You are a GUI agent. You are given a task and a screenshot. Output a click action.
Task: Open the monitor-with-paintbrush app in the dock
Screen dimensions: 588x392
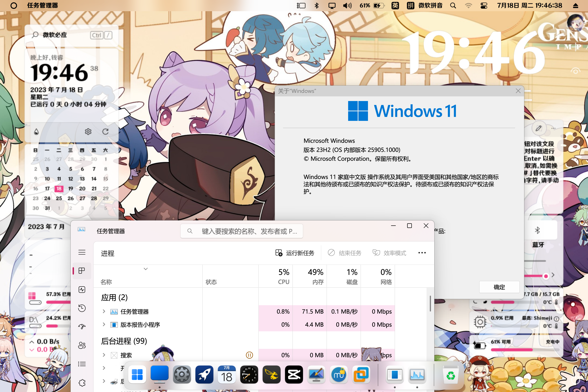316,374
